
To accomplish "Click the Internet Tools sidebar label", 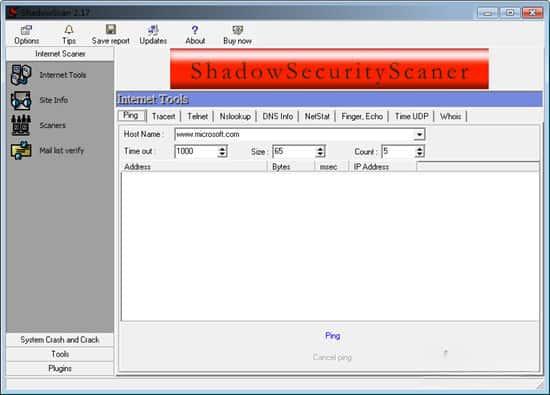I will pos(63,75).
